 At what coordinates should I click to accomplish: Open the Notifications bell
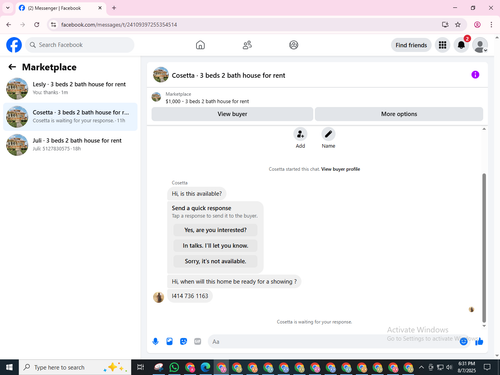point(461,45)
